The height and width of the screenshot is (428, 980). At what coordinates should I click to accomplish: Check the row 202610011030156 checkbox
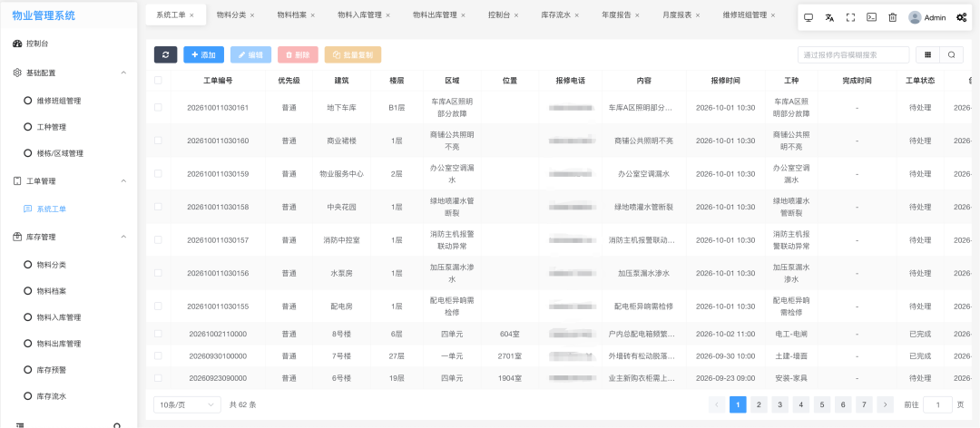pos(158,273)
